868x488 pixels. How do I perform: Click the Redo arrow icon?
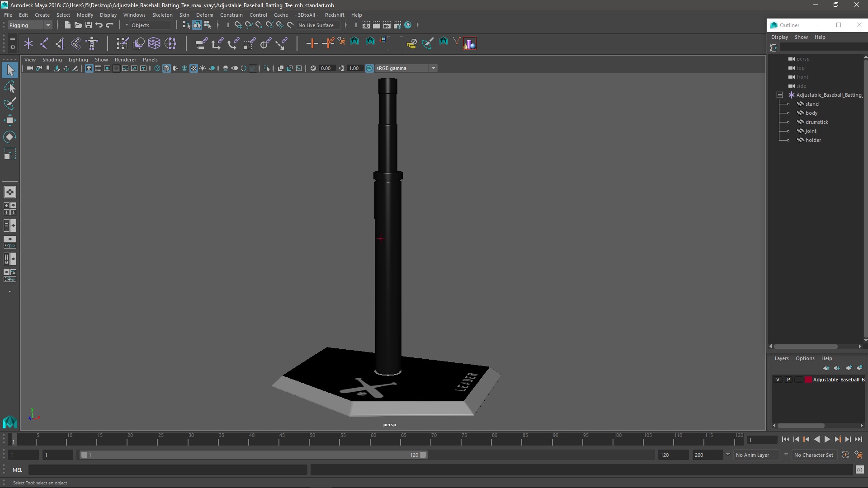[x=109, y=25]
